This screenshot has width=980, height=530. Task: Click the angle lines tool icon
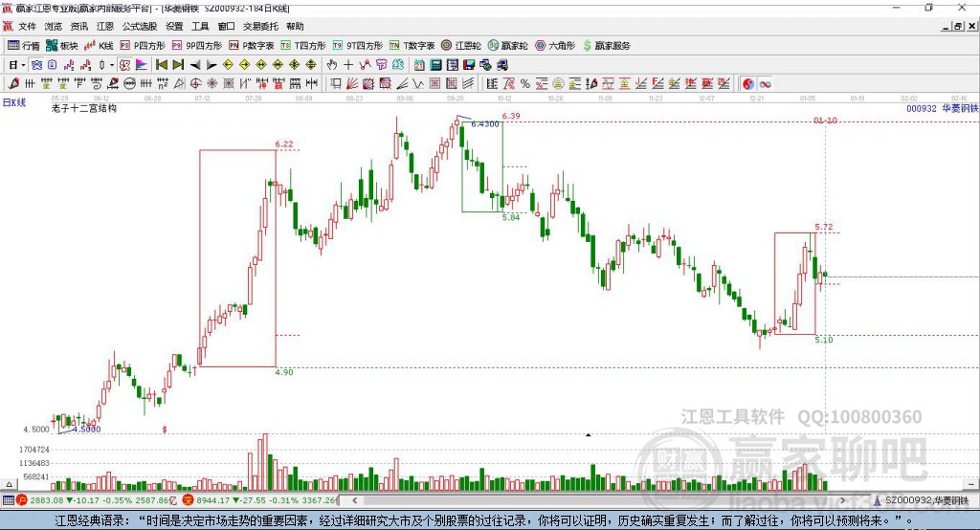click(x=402, y=83)
